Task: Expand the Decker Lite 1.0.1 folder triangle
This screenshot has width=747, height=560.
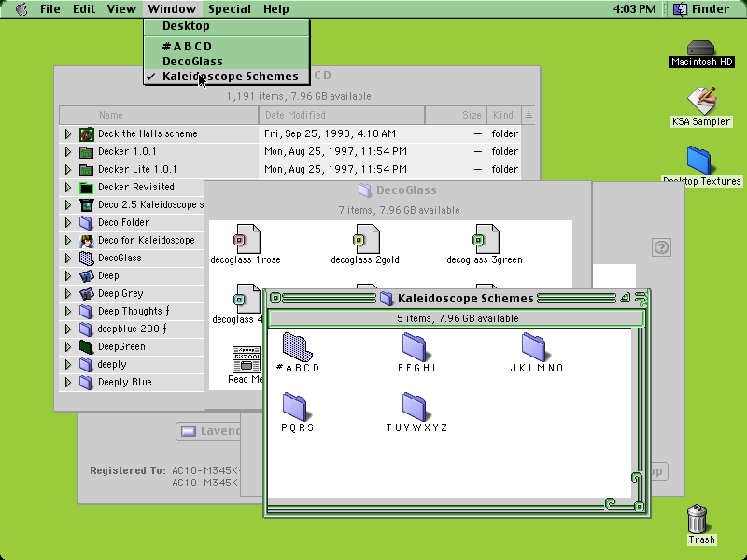Action: pos(68,170)
